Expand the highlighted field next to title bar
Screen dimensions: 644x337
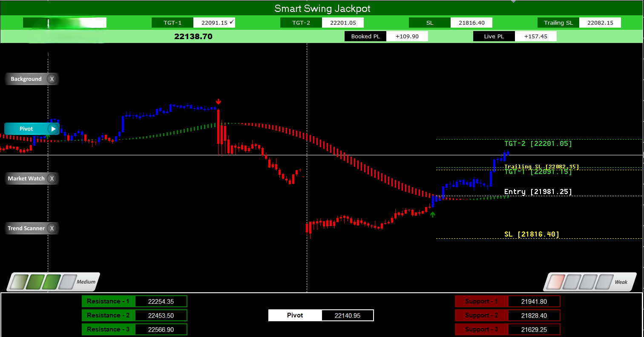pyautogui.click(x=65, y=23)
